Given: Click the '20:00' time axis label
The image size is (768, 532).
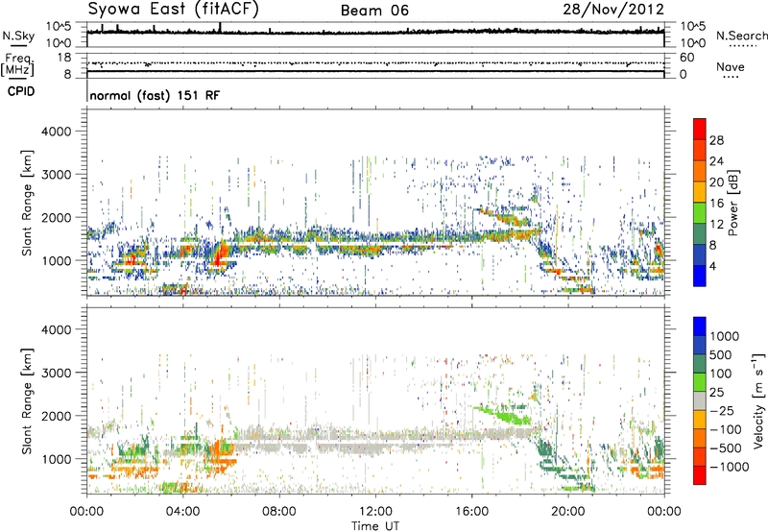Looking at the screenshot, I should (568, 511).
